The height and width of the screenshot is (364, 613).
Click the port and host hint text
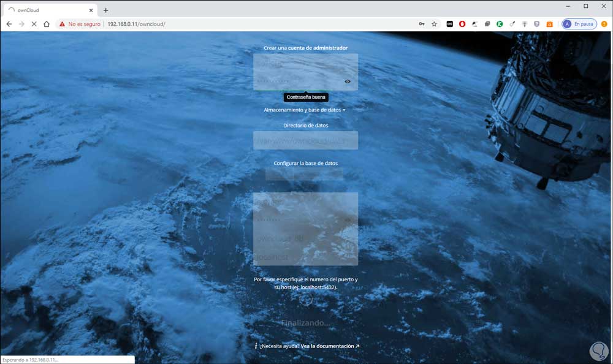click(305, 283)
